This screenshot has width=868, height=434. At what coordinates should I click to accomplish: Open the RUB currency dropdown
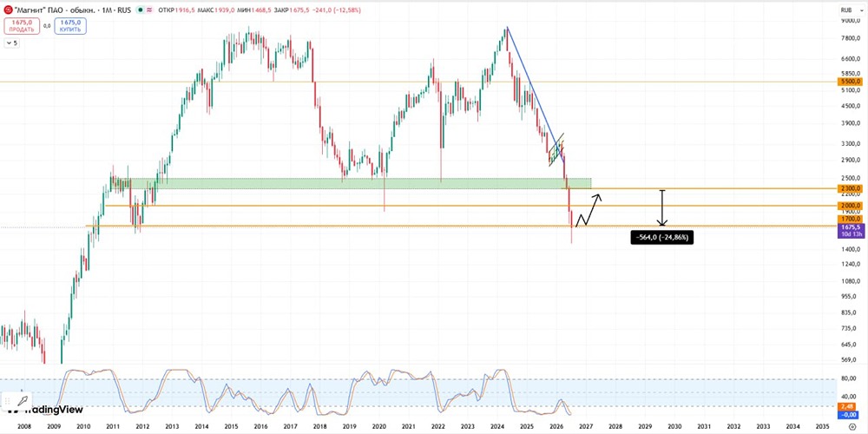(x=850, y=10)
